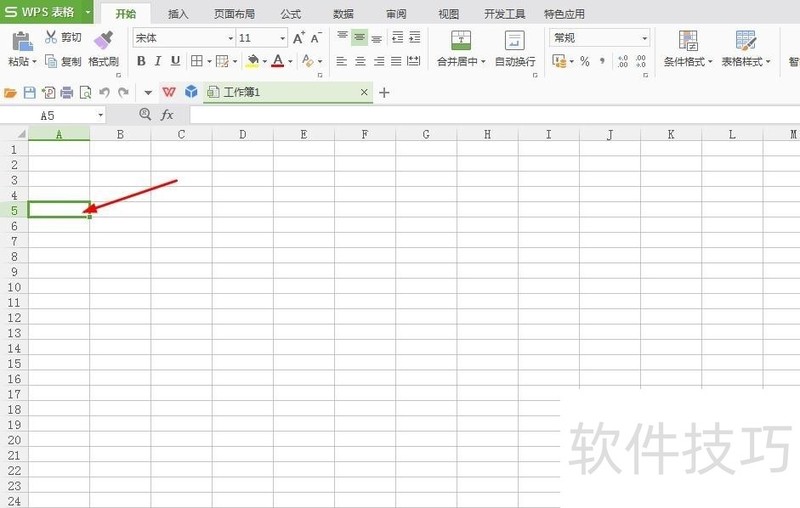Switch to 视图 (View) tab
This screenshot has width=800, height=508.
pyautogui.click(x=448, y=14)
